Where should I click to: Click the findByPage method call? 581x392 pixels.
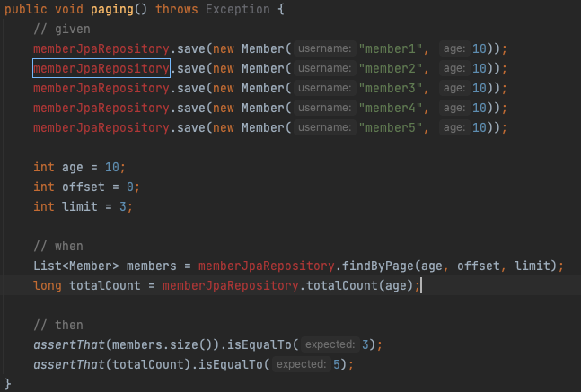377,266
